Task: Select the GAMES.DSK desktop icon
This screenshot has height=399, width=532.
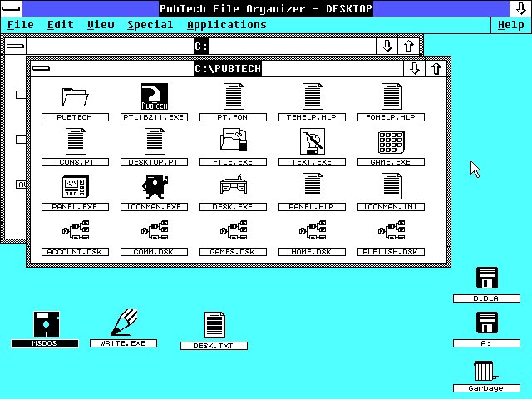Action: click(x=234, y=230)
